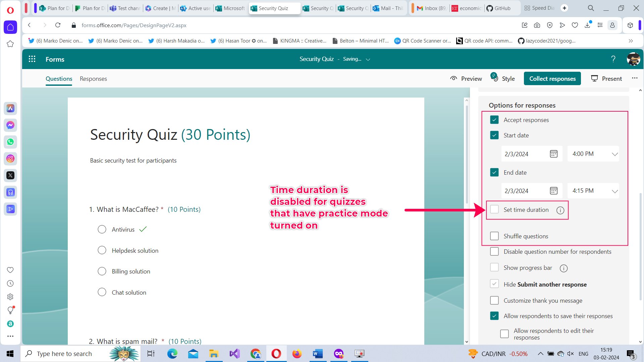Screen dimensions: 644x362
Task: Open Messenger in the Opera sidebar
Action: pyautogui.click(x=10, y=125)
